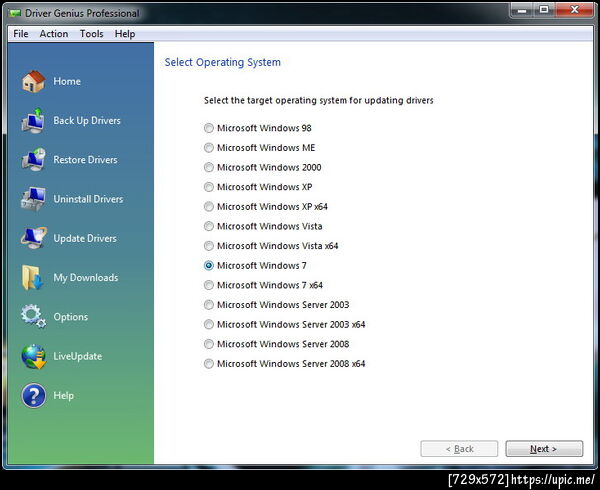This screenshot has height=490, width=600.
Task: Open Help text link in sidebar
Action: click(x=64, y=396)
